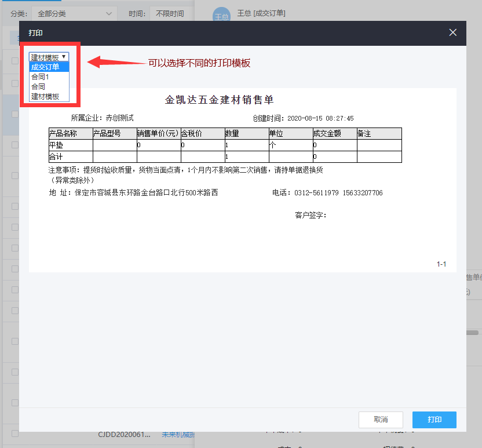The height and width of the screenshot is (448, 482).
Task: Open 时间 不限时间 dropdown in background
Action: pyautogui.click(x=172, y=13)
